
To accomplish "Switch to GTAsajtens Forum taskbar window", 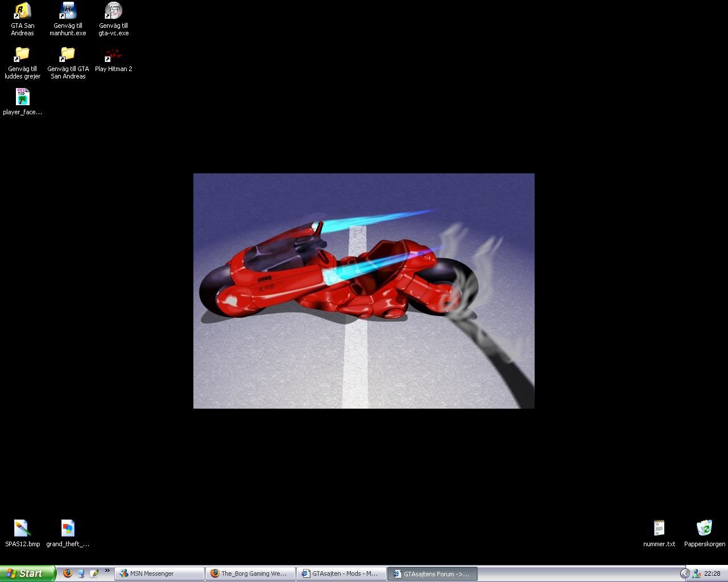I will [x=432, y=574].
